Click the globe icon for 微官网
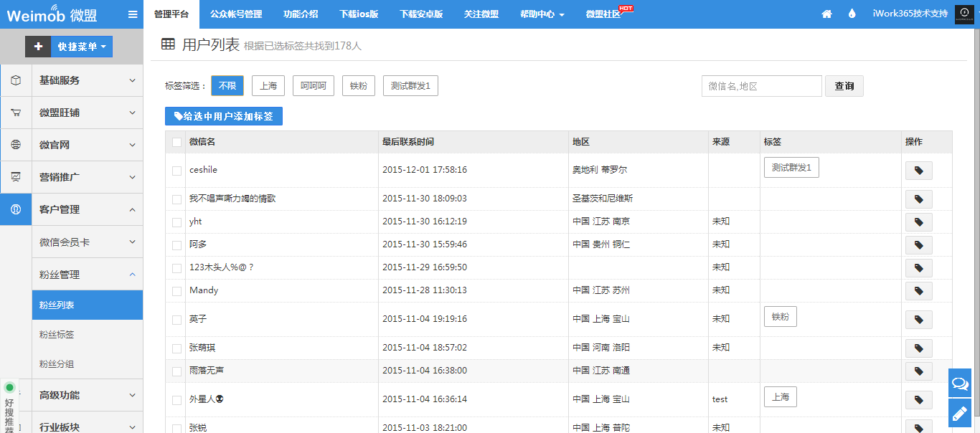Image resolution: width=980 pixels, height=433 pixels. [x=16, y=145]
